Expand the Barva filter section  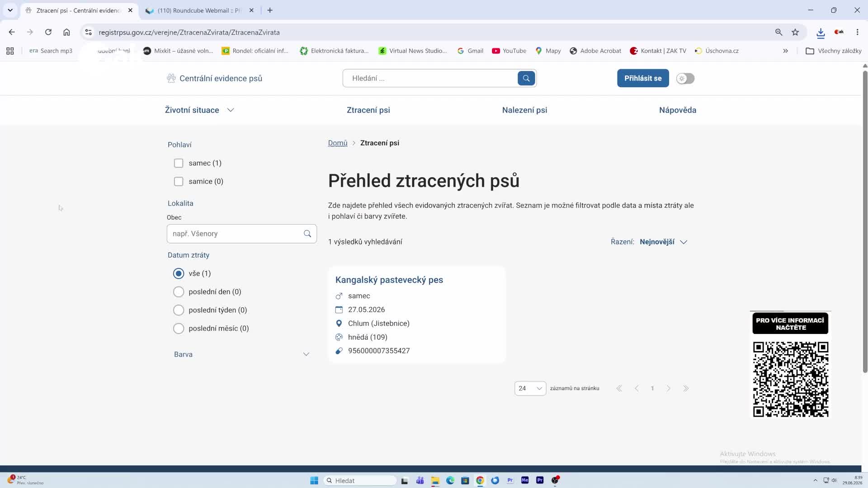coord(242,354)
